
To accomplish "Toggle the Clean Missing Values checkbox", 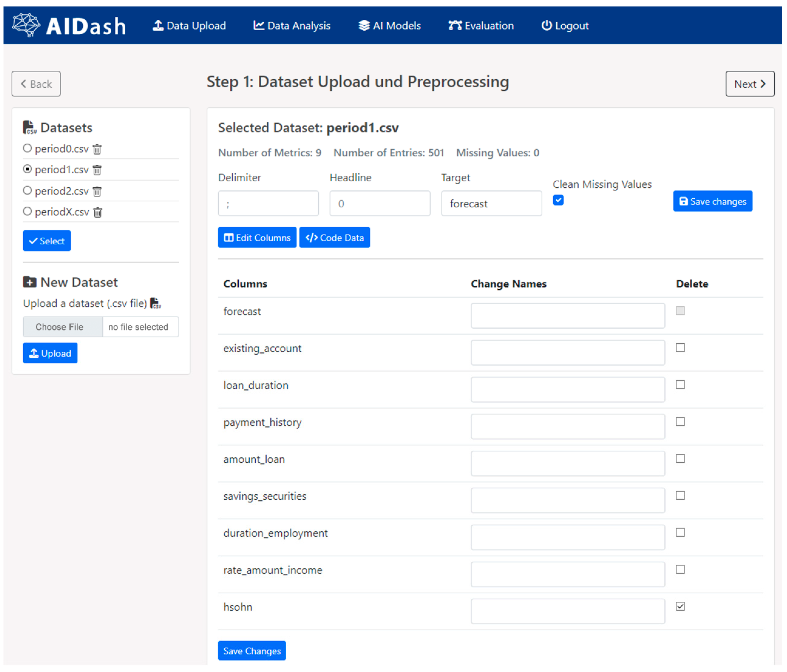I will [x=558, y=200].
